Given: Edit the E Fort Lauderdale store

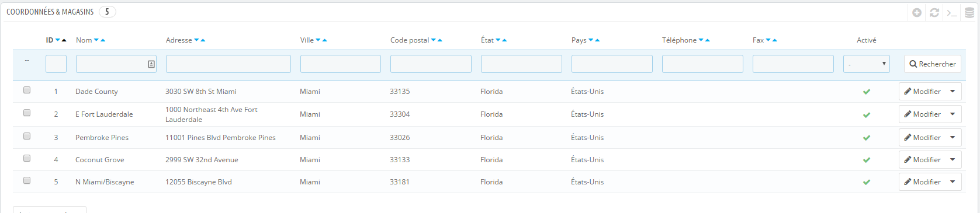Looking at the screenshot, I should [922, 114].
